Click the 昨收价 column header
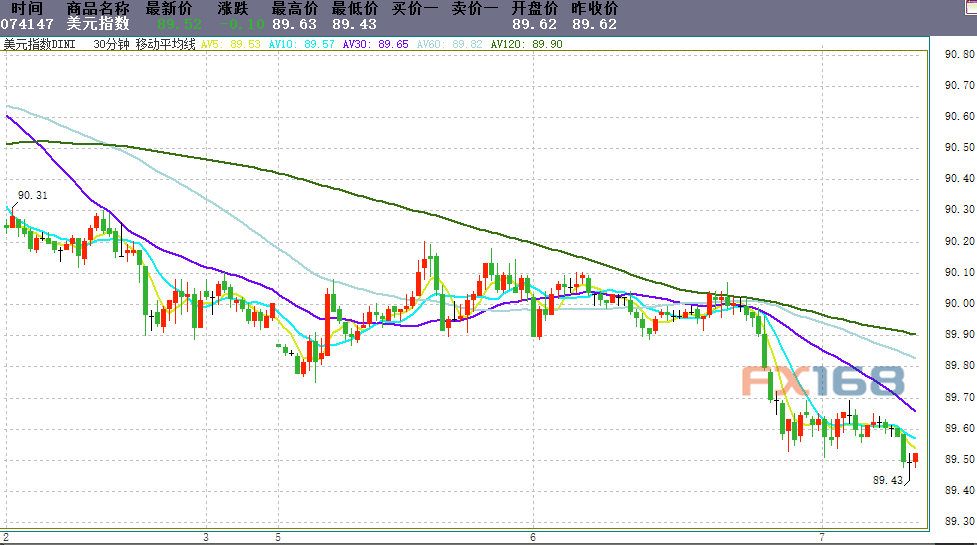Image resolution: width=977 pixels, height=545 pixels. click(594, 9)
